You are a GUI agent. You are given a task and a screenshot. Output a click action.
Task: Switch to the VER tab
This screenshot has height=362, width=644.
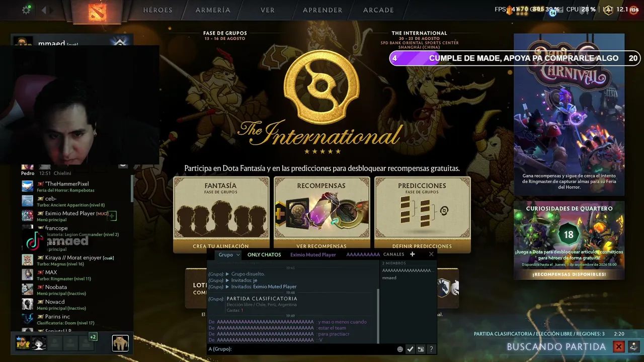click(267, 10)
